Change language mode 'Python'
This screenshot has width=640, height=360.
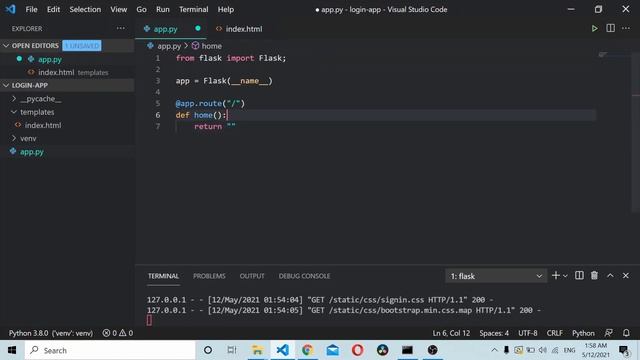[583, 333]
